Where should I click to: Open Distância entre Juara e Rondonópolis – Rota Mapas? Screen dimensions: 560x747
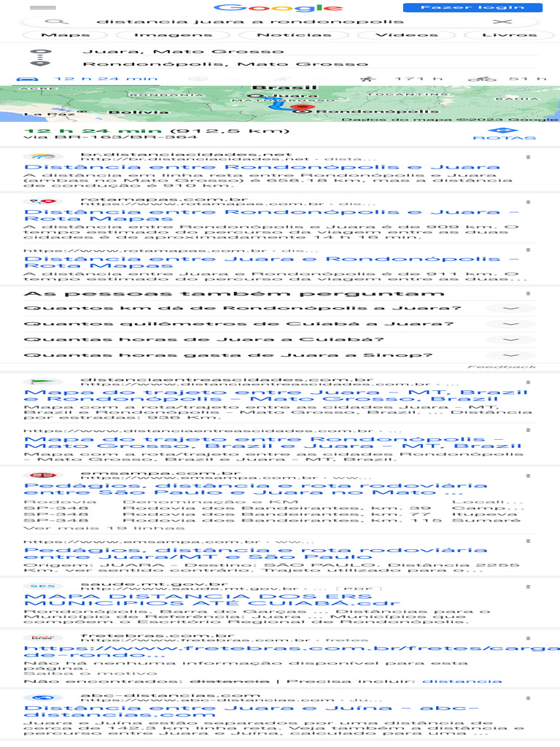point(271,263)
